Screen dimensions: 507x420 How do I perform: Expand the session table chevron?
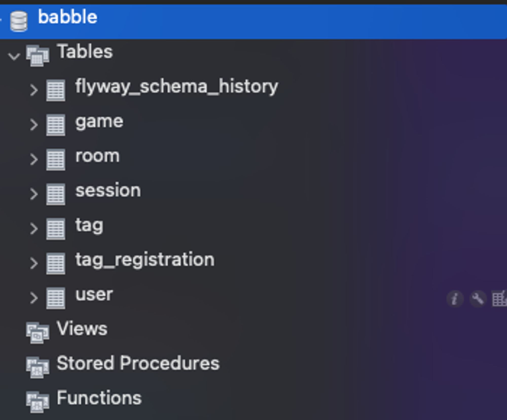[x=34, y=194]
